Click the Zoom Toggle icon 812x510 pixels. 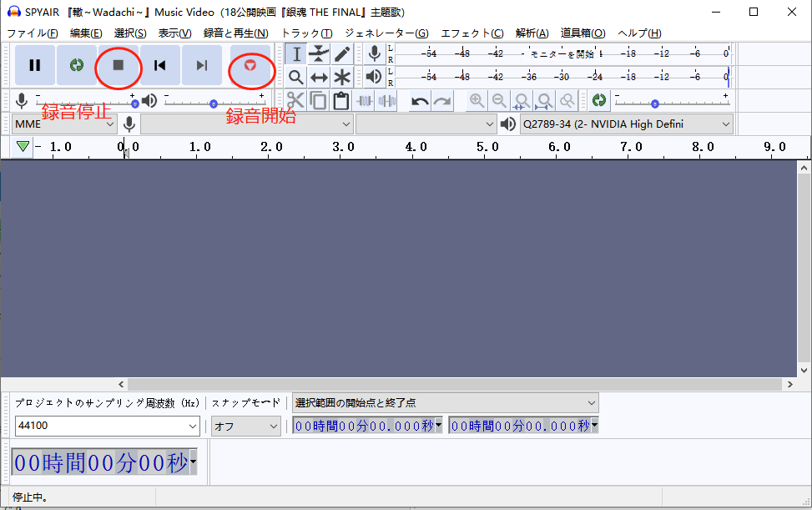point(567,100)
